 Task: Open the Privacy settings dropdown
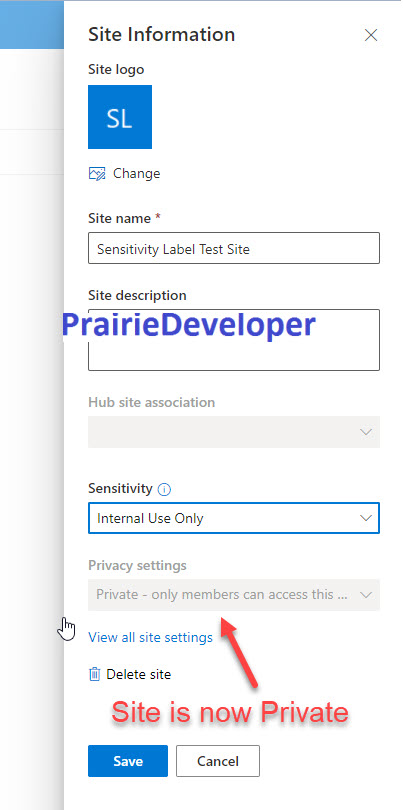pos(234,595)
